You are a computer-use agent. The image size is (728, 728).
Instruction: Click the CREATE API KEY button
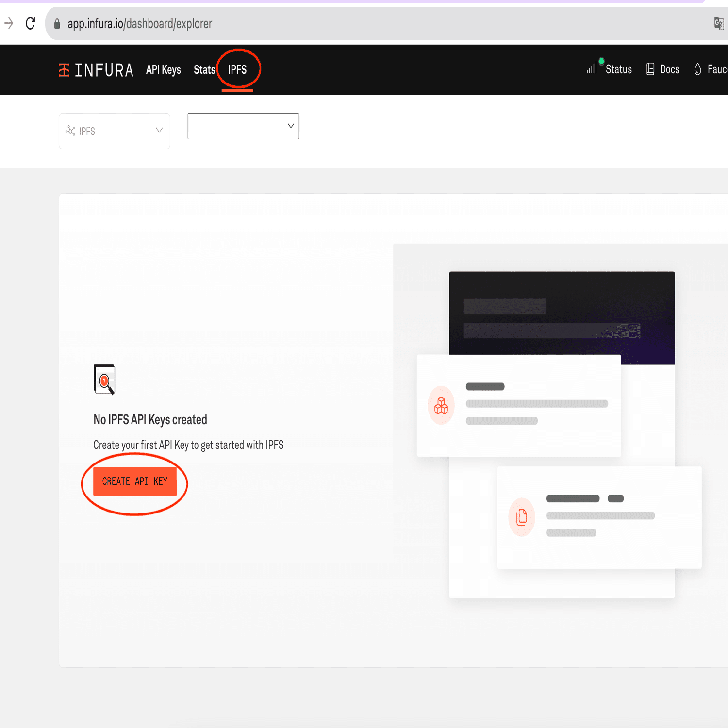click(135, 481)
